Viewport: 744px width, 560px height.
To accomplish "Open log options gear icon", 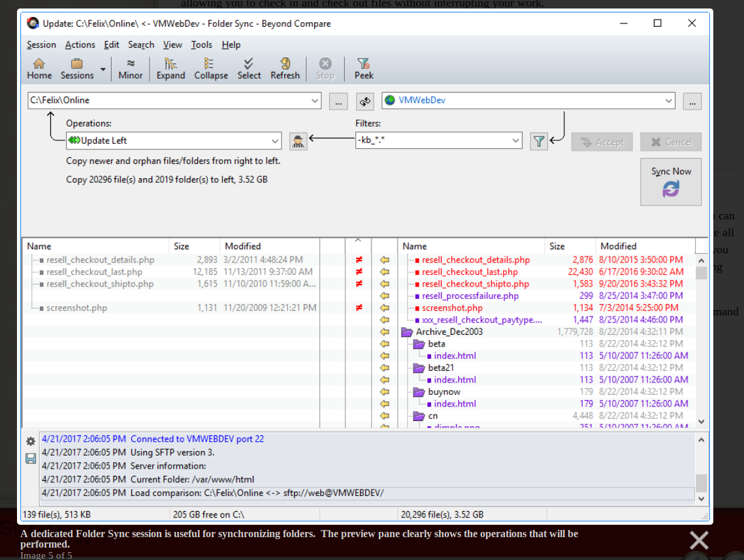I will (31, 441).
